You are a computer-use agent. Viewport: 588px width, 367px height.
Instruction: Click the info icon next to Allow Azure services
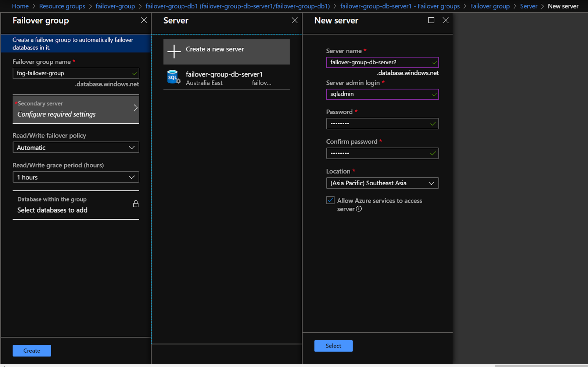click(x=359, y=209)
